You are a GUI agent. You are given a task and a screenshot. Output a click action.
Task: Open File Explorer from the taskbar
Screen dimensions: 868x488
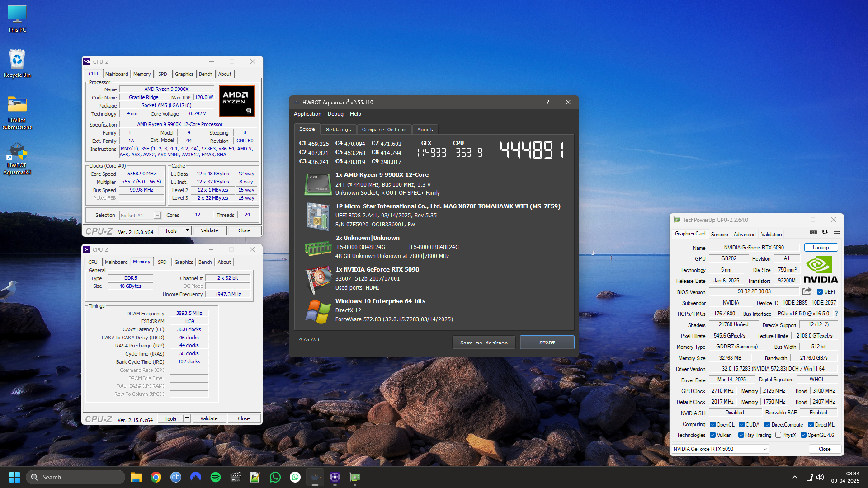tap(136, 477)
